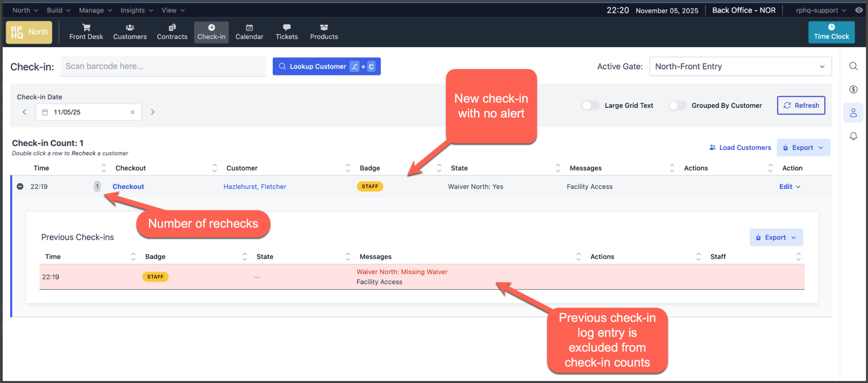Open the Tickets section
The width and height of the screenshot is (868, 383).
tap(286, 32)
